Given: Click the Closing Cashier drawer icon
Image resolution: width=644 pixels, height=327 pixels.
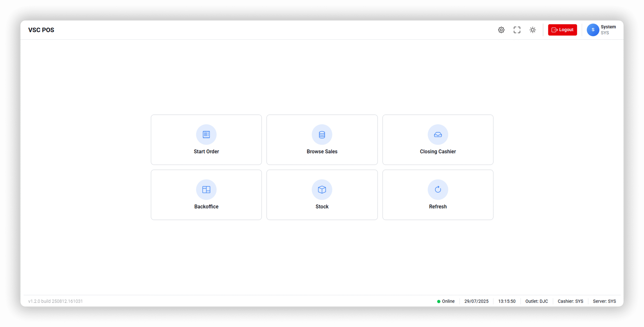Looking at the screenshot, I should (438, 135).
